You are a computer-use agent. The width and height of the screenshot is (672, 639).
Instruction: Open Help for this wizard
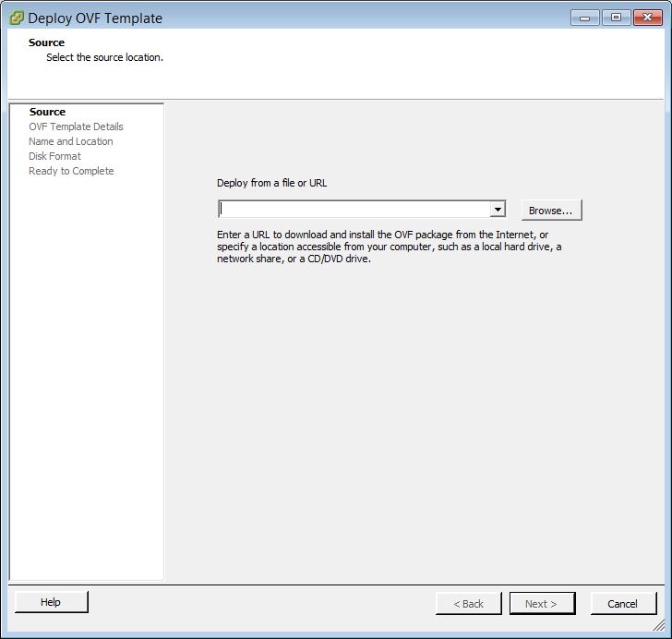click(51, 602)
